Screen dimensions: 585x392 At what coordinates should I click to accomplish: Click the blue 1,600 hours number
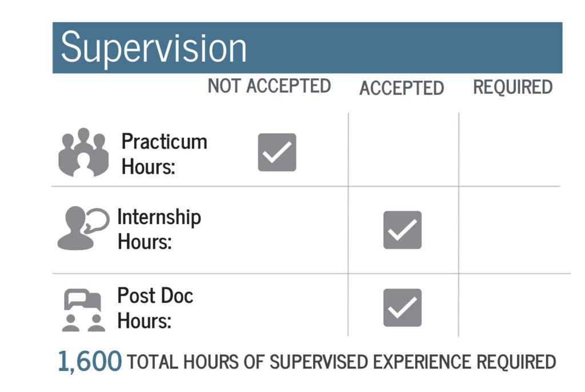[90, 362]
